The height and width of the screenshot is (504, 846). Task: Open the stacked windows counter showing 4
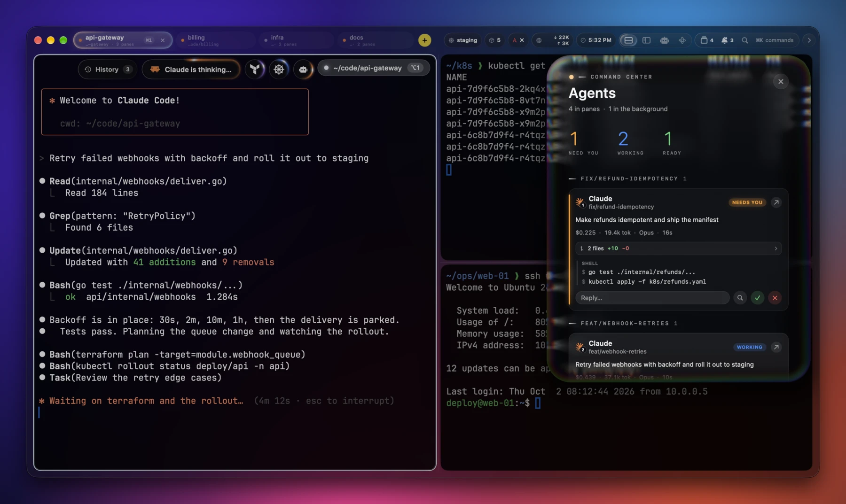click(x=707, y=40)
